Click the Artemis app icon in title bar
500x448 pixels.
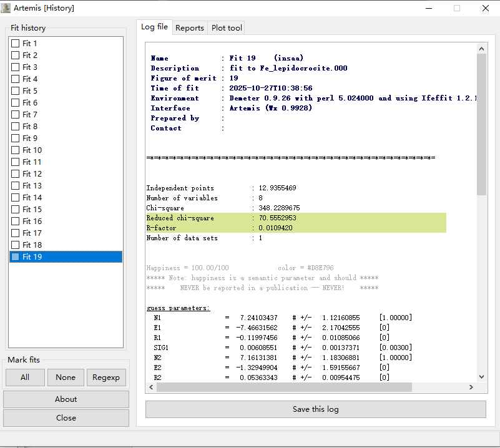click(x=7, y=8)
